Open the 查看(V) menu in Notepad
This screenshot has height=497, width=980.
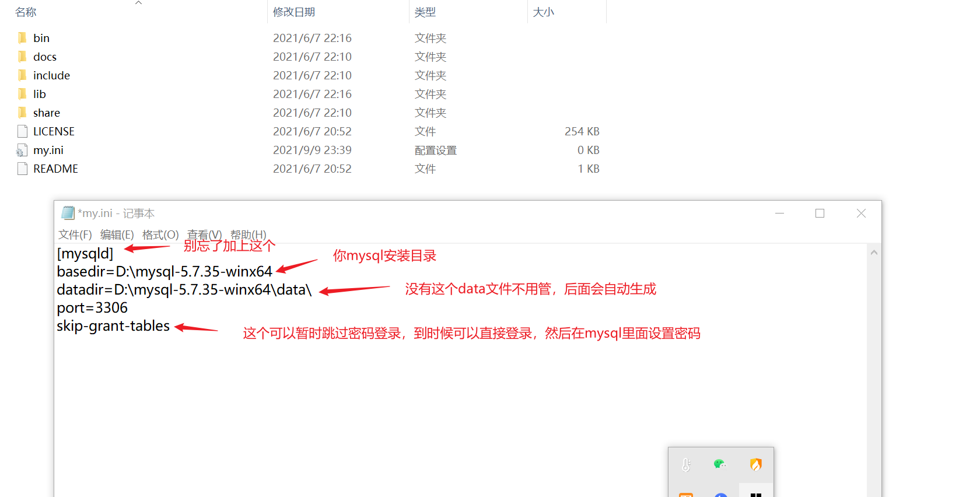pos(204,235)
